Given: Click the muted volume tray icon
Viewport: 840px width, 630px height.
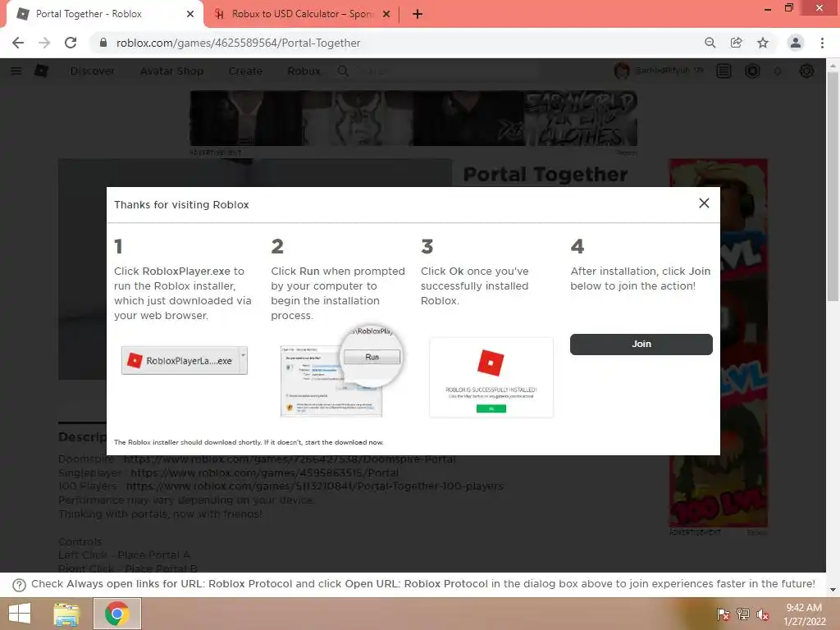Looking at the screenshot, I should click(763, 614).
